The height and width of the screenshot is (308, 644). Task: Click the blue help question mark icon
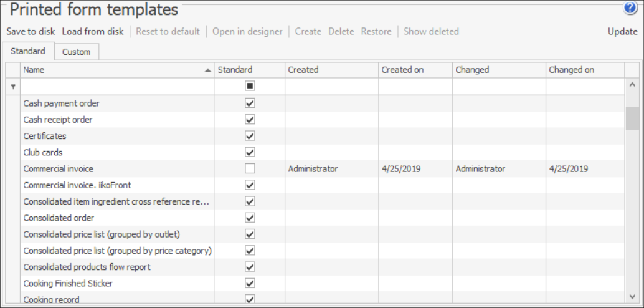coord(630,9)
